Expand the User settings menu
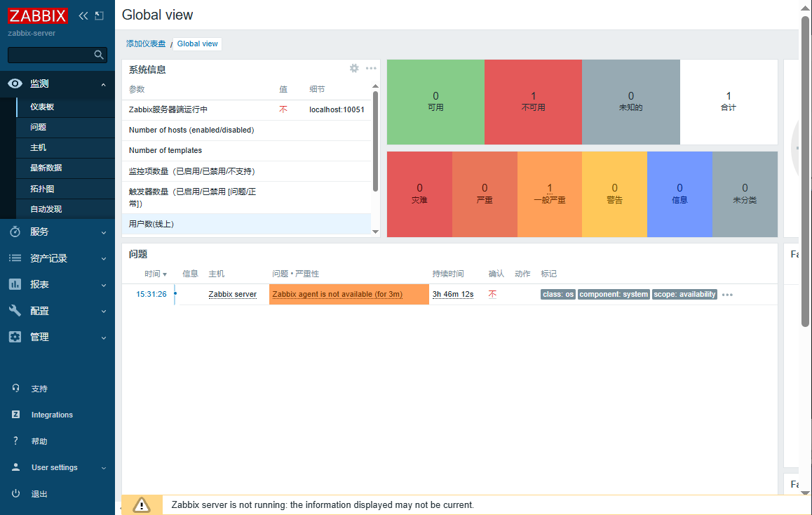 tap(104, 468)
